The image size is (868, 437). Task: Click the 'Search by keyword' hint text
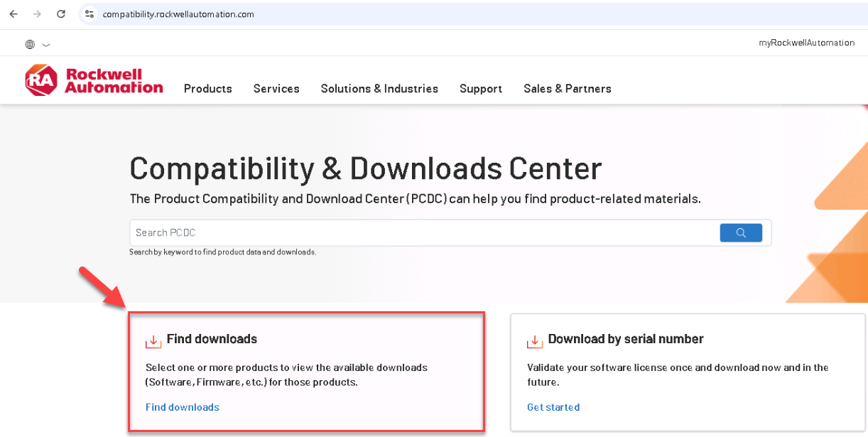(x=222, y=252)
